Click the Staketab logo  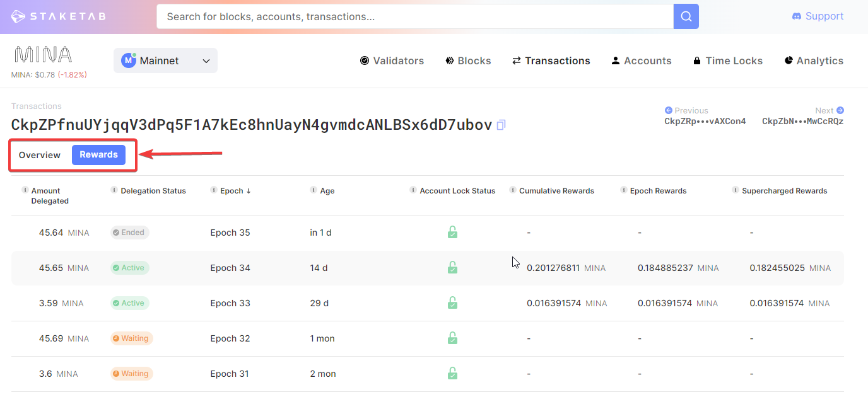pos(59,16)
